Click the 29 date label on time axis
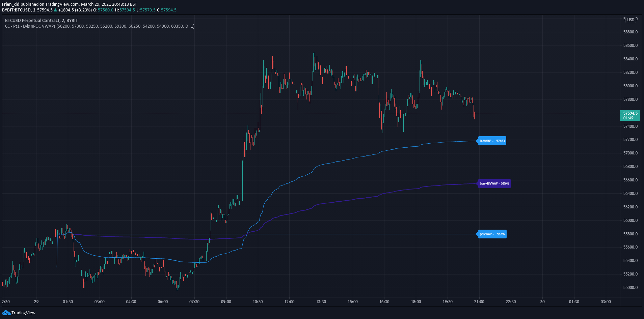Image resolution: width=644 pixels, height=319 pixels. coord(36,302)
